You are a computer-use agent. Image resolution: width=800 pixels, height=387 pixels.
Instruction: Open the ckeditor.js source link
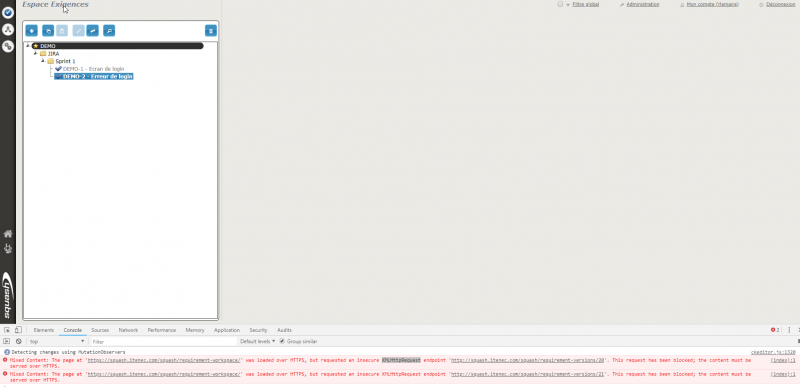(x=773, y=352)
